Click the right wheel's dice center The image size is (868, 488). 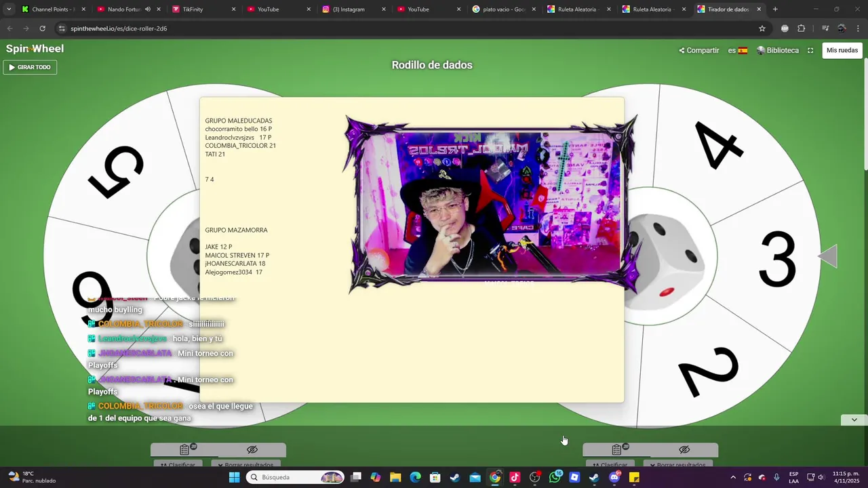click(x=668, y=258)
